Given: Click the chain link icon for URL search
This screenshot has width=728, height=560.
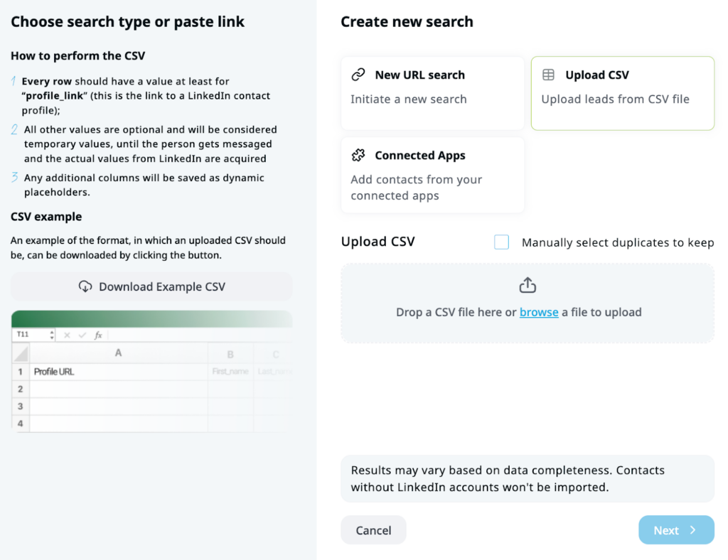Looking at the screenshot, I should click(358, 75).
